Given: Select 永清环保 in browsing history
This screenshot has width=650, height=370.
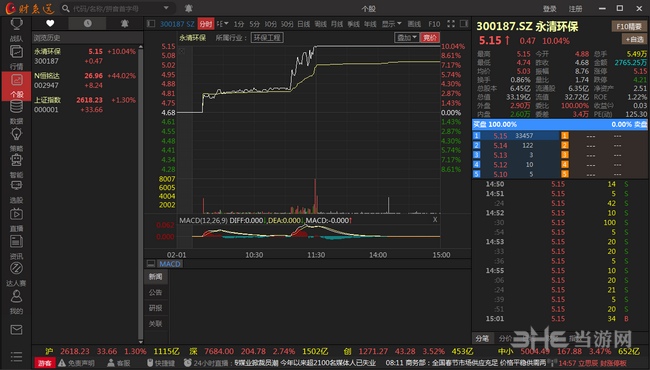Looking at the screenshot, I should point(85,56).
